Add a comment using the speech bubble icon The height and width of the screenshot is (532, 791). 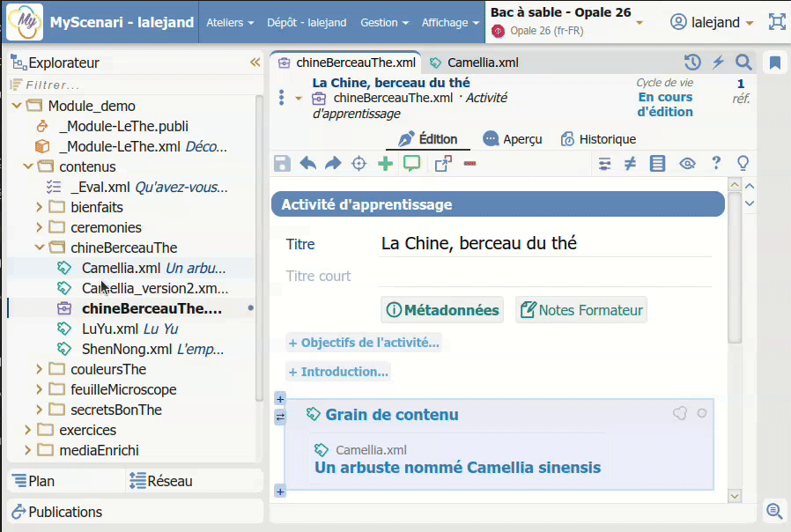point(411,163)
